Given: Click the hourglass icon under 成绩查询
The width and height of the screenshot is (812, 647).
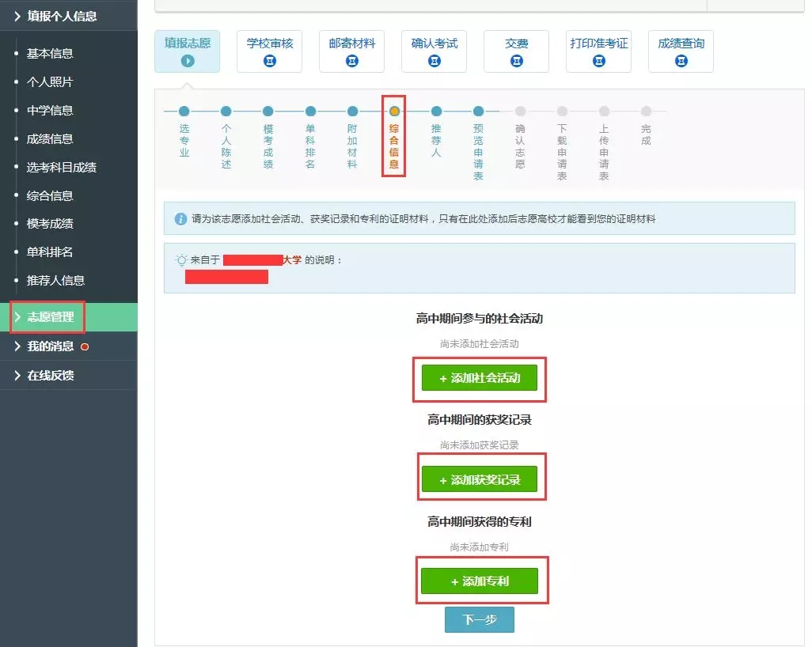Looking at the screenshot, I should pyautogui.click(x=681, y=61).
